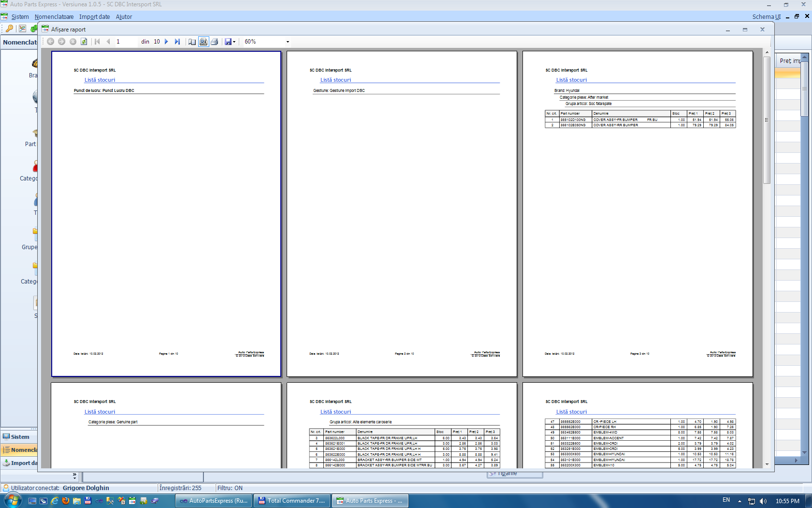Screen dimensions: 812x508
Task: Launch Total Commander floppy quick launch icon
Action: pyautogui.click(x=88, y=501)
